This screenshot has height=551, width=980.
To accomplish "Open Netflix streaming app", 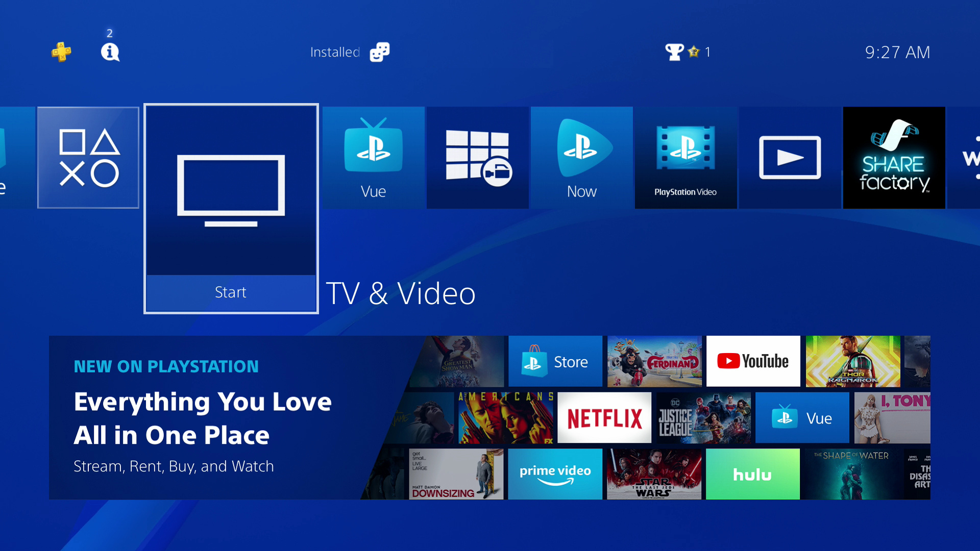I will (604, 417).
